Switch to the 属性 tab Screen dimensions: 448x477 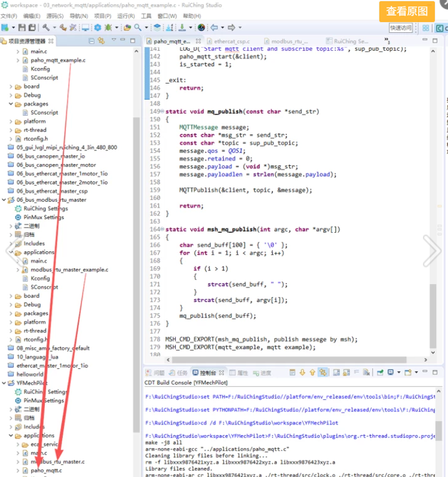[239, 373]
